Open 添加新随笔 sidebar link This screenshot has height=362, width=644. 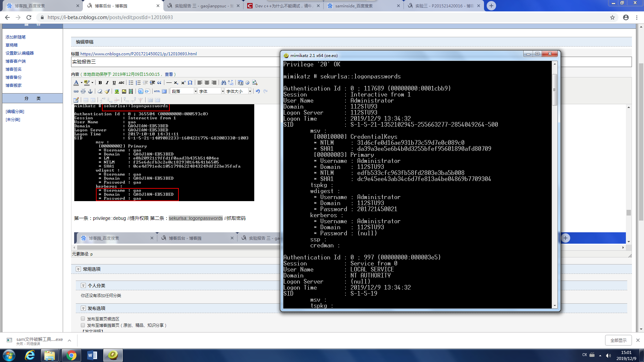pos(15,37)
